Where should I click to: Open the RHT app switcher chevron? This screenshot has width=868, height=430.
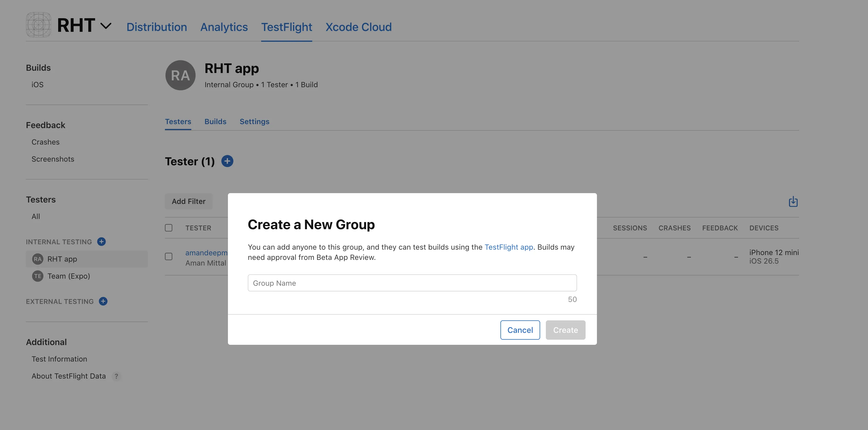click(x=106, y=26)
